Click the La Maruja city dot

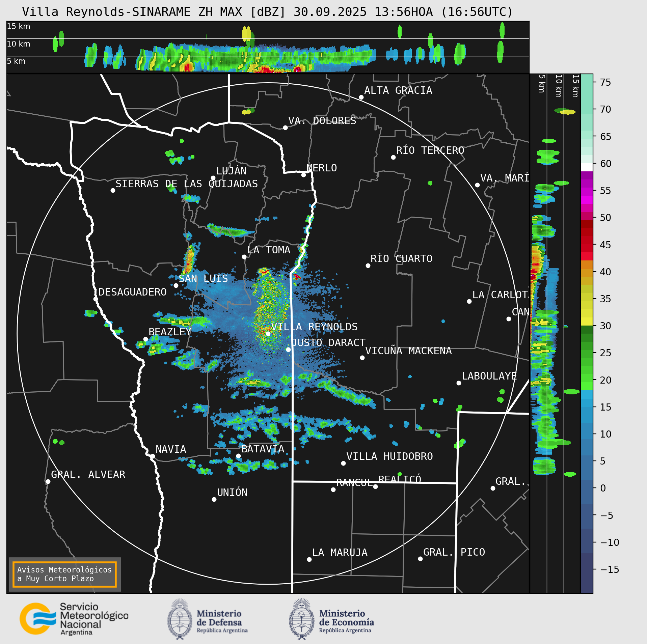point(309,559)
